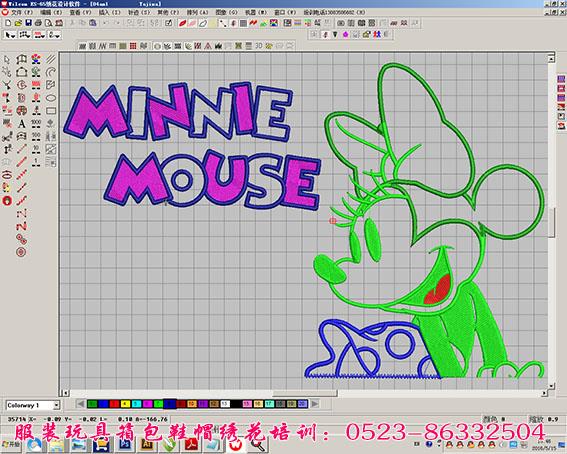Click the red mouth fill on Minnie
567x454 pixels.
[x=438, y=289]
